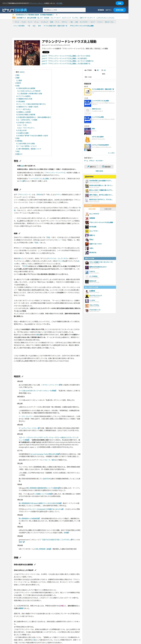Click もっと見る under related articles
This screenshot has height=644, width=141.
pos(111,153)
